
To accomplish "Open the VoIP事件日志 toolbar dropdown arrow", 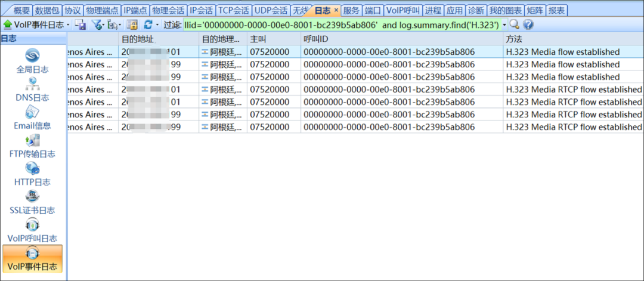I will (68, 26).
